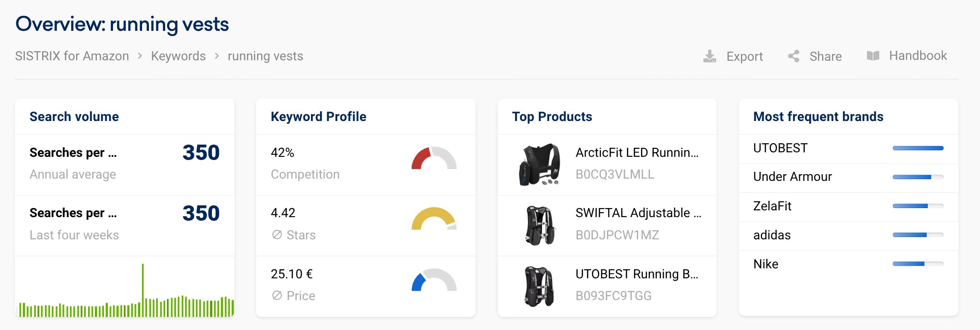The height and width of the screenshot is (330, 980).
Task: Open the ArcticFit LED vest thumbnail
Action: 539,165
